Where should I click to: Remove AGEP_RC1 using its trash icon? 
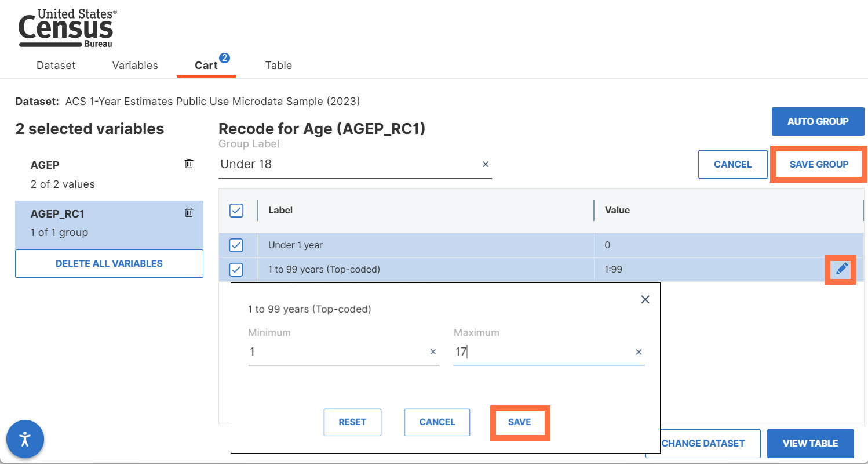[x=189, y=212]
